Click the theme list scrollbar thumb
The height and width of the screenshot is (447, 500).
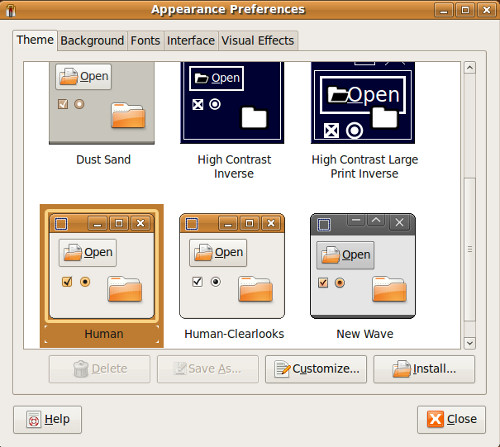click(470, 250)
